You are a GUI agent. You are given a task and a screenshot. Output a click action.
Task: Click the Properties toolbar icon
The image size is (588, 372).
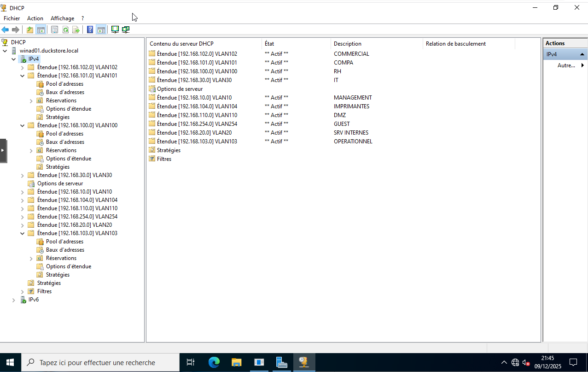54,30
